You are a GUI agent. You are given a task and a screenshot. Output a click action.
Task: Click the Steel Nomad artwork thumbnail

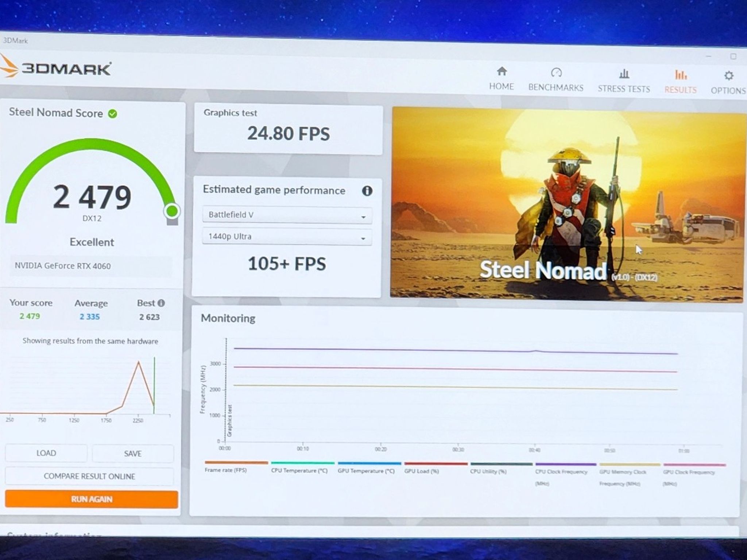[x=568, y=204]
